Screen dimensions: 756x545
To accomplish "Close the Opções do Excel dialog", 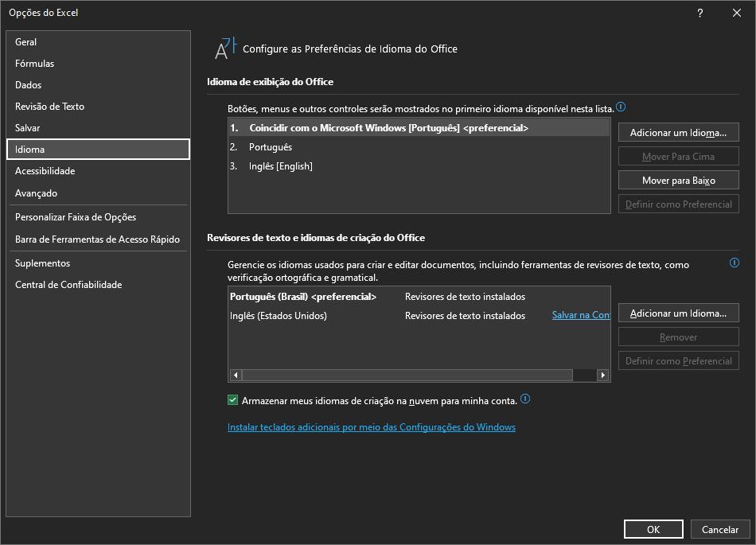I will click(737, 13).
